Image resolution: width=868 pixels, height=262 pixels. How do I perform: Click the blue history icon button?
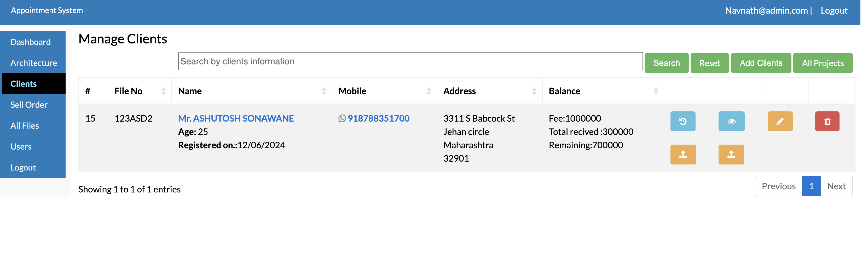[x=682, y=121]
